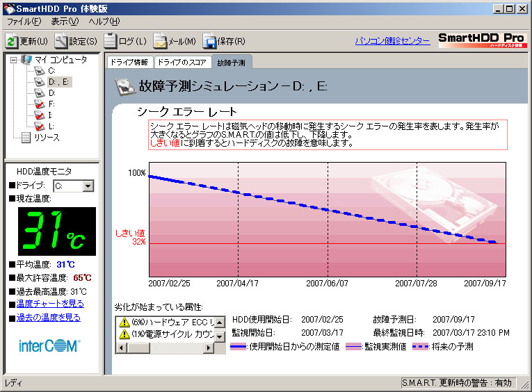532x392 pixels.
Task: Open 設定(S) settings tool icon
Action: (61, 41)
